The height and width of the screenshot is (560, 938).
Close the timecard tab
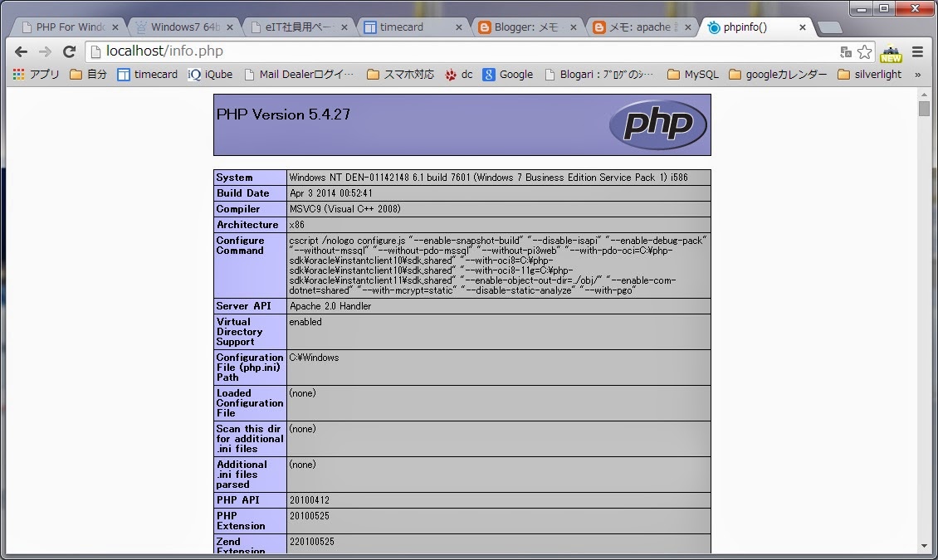pyautogui.click(x=459, y=27)
